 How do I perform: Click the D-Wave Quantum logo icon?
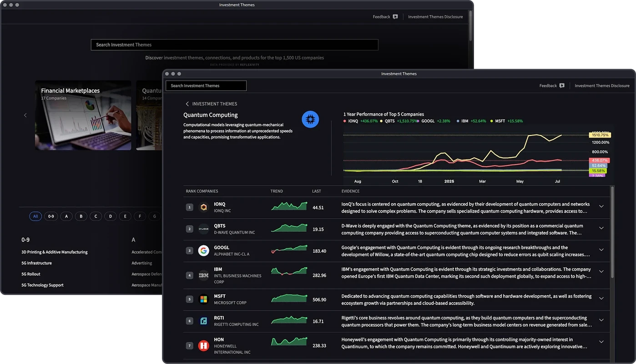(204, 229)
